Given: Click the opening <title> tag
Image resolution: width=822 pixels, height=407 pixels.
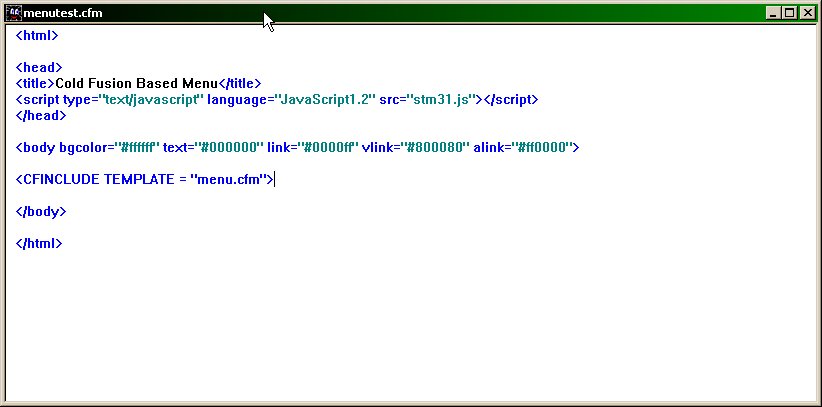Looking at the screenshot, I should tap(35, 83).
